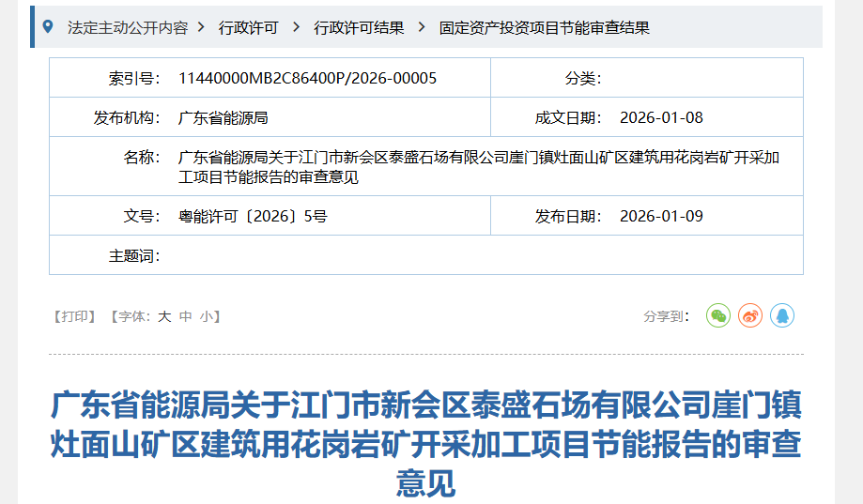Click the chevron after 法定主动公开内容
This screenshot has width=863, height=504.
pyautogui.click(x=199, y=28)
